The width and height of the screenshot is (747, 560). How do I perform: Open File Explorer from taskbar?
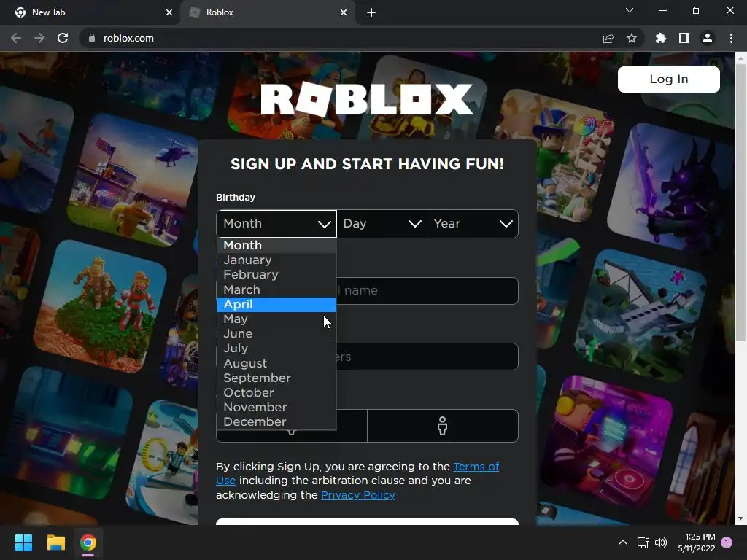55,542
